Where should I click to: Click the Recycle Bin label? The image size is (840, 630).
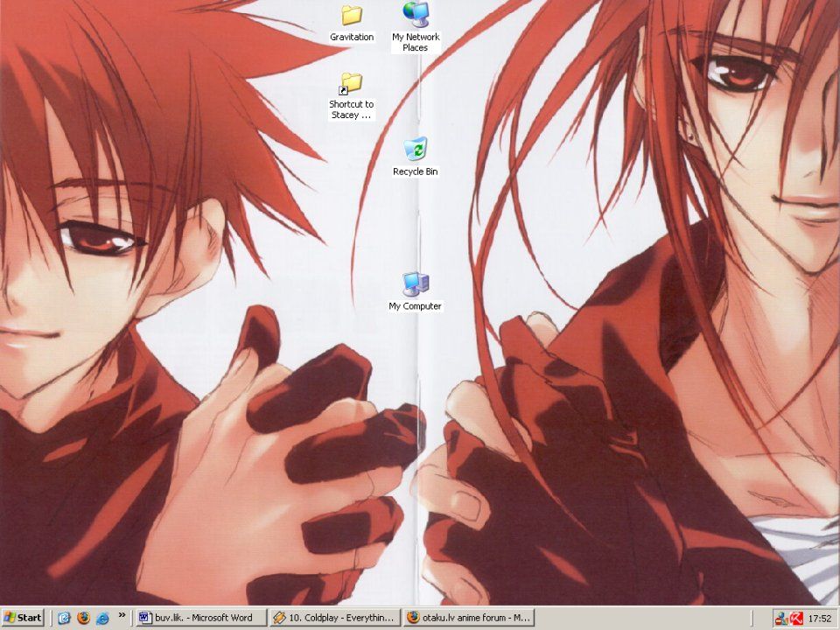click(415, 171)
